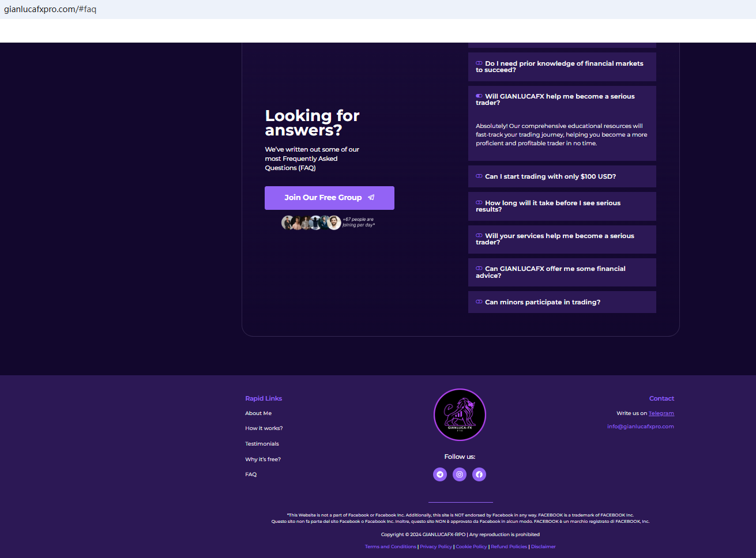
Task: Open the Instagram social icon in the footer
Action: 460,474
